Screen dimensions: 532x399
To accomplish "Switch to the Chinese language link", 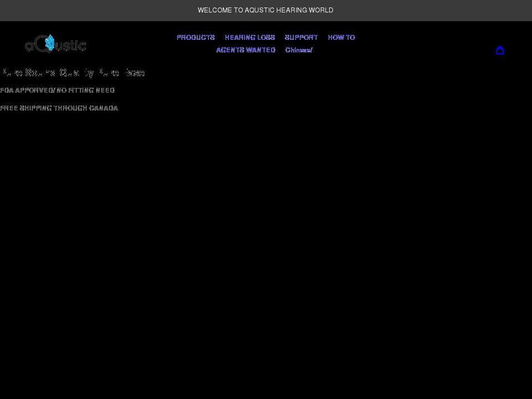I will (x=299, y=50).
